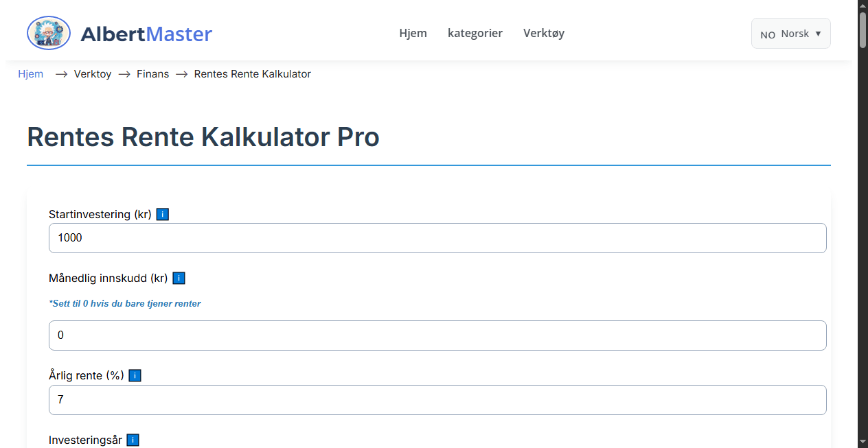Follow the Hjem breadcrumb link
This screenshot has height=448, width=868.
click(x=30, y=73)
